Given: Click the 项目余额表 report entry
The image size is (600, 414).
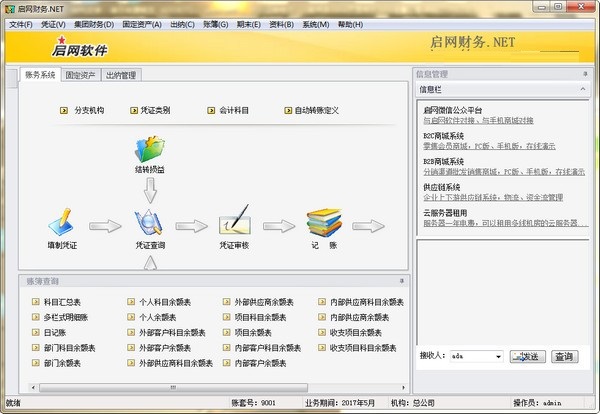Looking at the screenshot, I should (x=253, y=333).
